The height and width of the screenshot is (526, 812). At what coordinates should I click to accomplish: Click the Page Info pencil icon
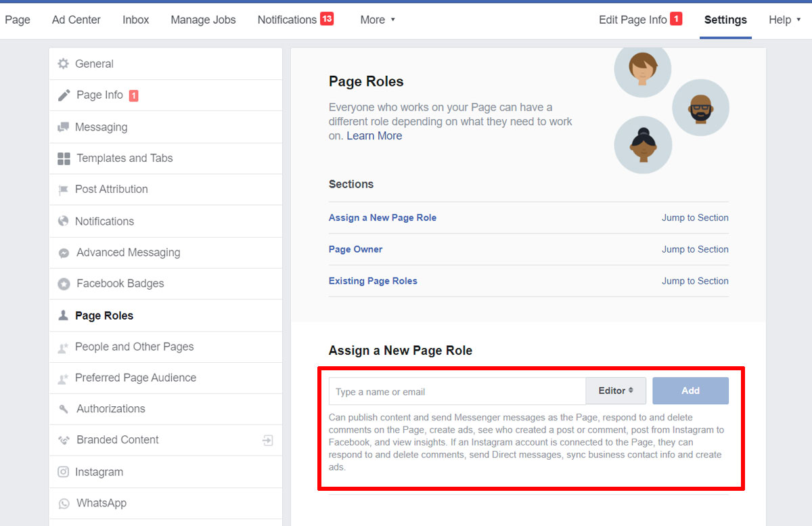[64, 95]
